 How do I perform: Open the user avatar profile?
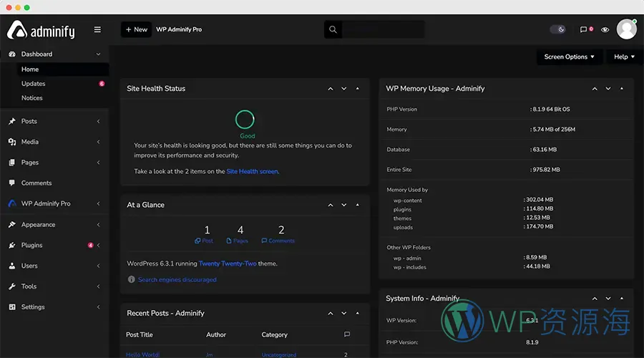626,29
